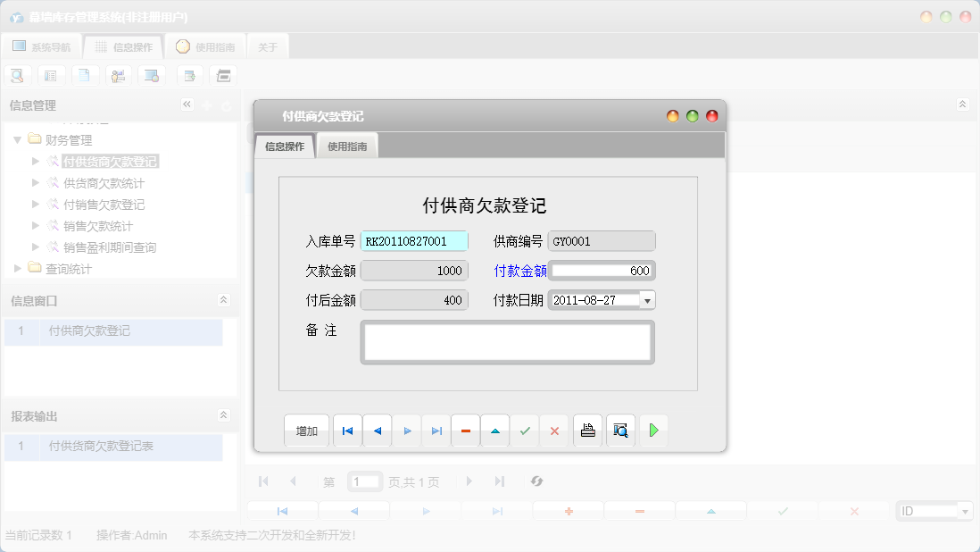This screenshot has height=552, width=980.
Task: Click the print icon in the registration dialog
Action: click(587, 430)
